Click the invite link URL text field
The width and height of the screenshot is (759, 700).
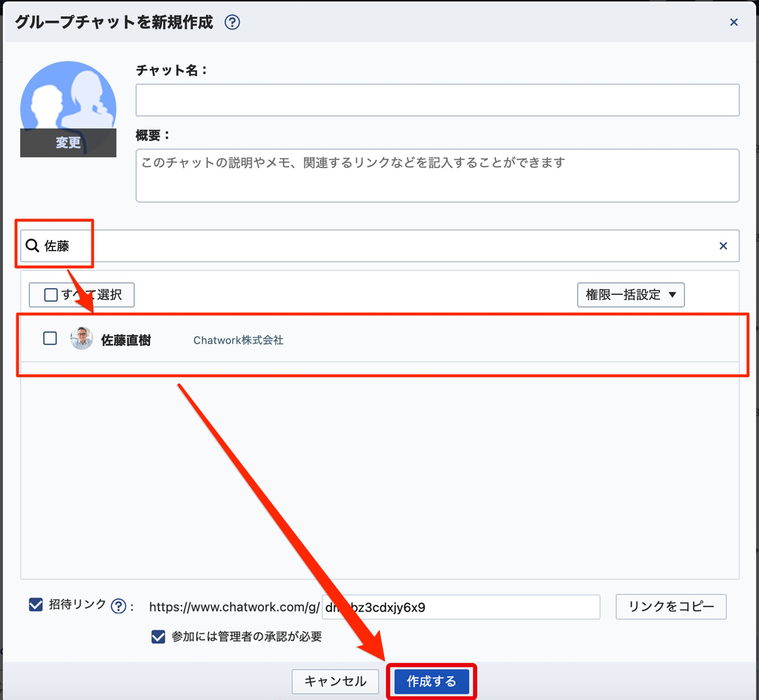point(492,607)
